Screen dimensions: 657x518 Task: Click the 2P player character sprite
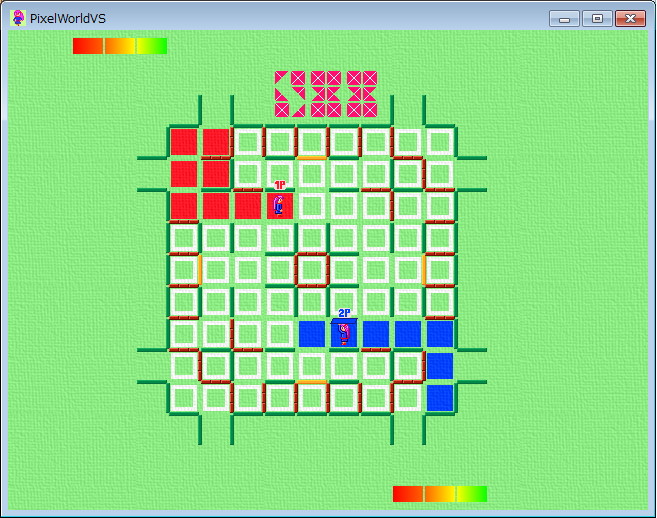pyautogui.click(x=344, y=334)
